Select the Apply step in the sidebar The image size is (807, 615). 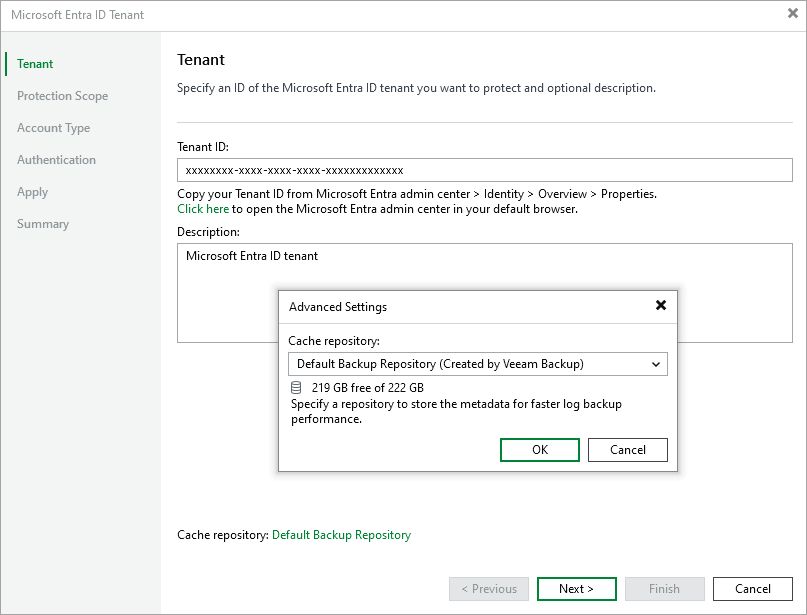click(33, 191)
